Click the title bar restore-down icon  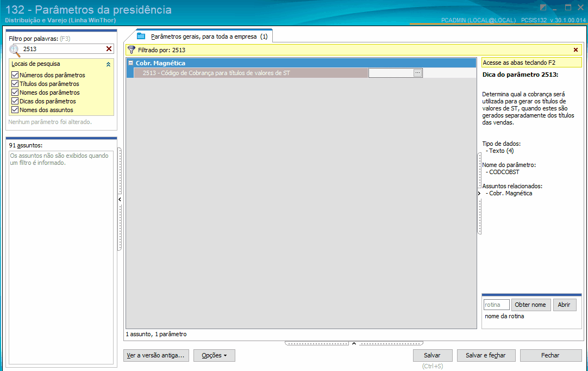coord(543,8)
